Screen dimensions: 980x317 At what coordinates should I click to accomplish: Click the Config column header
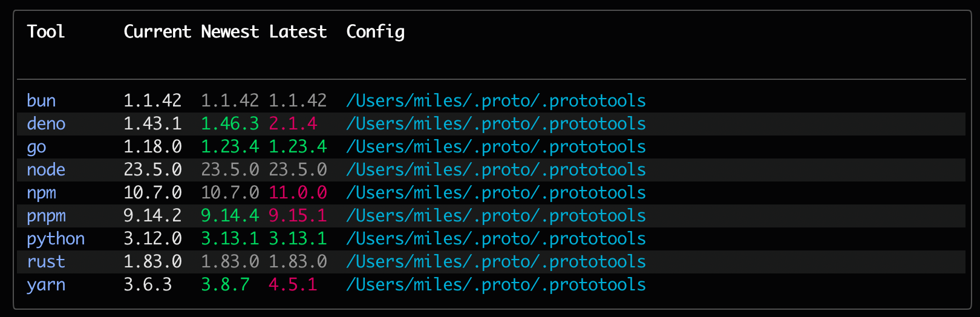click(x=375, y=31)
